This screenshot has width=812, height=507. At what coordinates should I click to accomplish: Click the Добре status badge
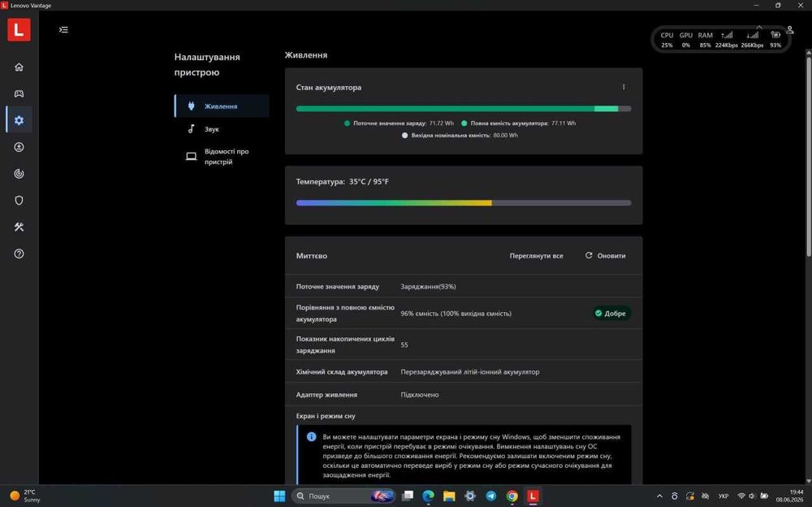coord(611,313)
